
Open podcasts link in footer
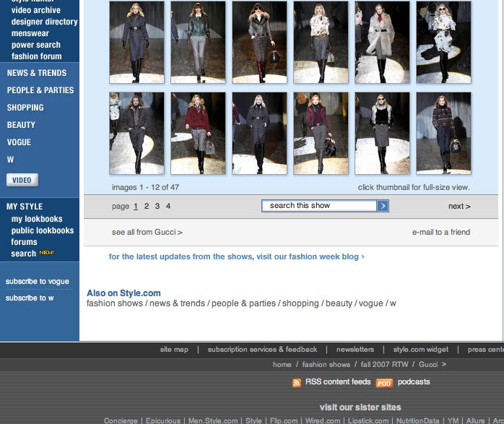(x=414, y=382)
